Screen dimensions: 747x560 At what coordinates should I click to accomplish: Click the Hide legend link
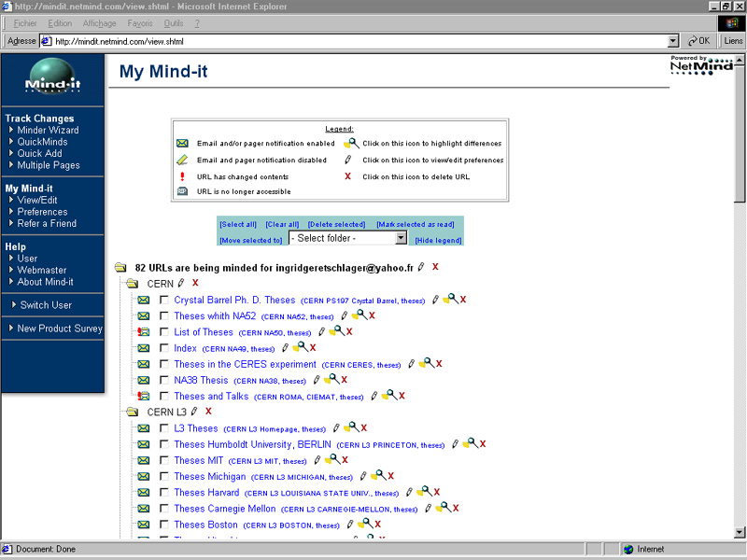(438, 241)
